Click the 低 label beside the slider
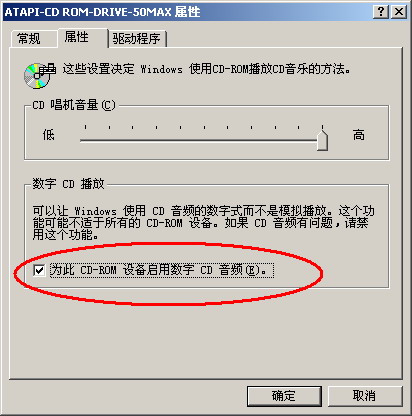This screenshot has width=412, height=416. (x=48, y=135)
